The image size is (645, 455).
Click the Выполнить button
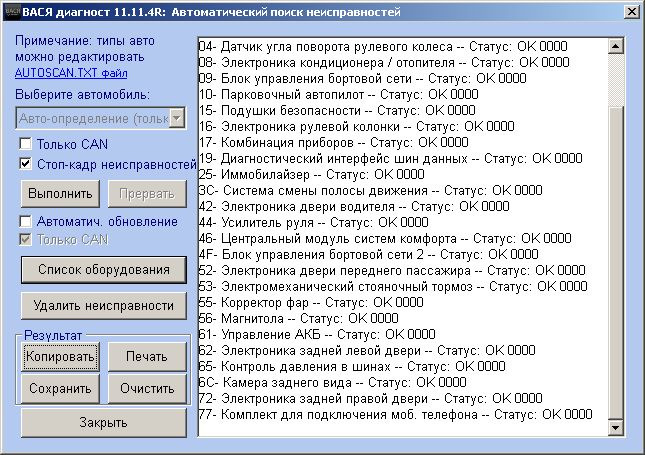tap(60, 194)
